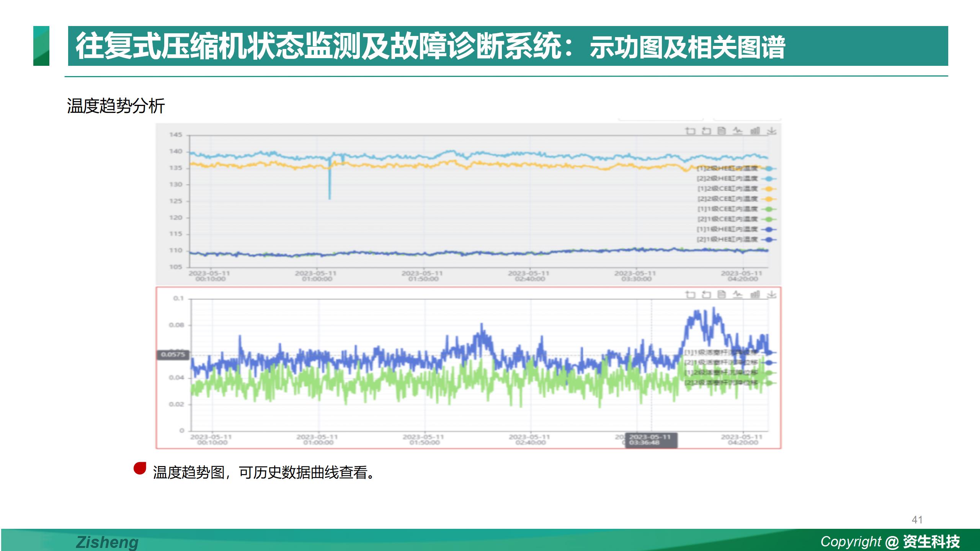Toggle [2]1级活塞杆沉降位移 legend in bottom chart

(x=721, y=362)
